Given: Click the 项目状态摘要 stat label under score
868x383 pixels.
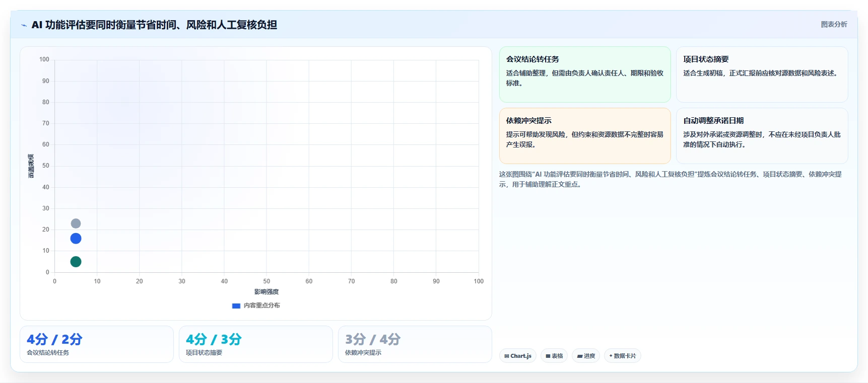Looking at the screenshot, I should (204, 353).
